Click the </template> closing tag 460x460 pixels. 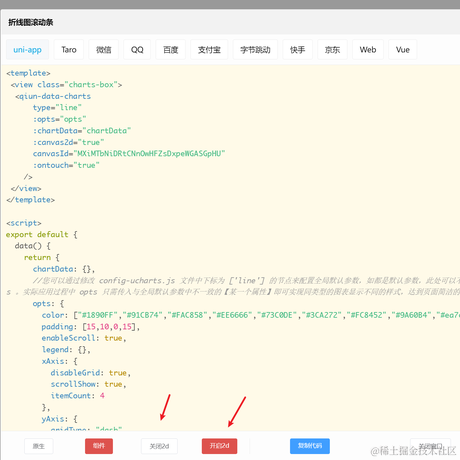pos(30,200)
